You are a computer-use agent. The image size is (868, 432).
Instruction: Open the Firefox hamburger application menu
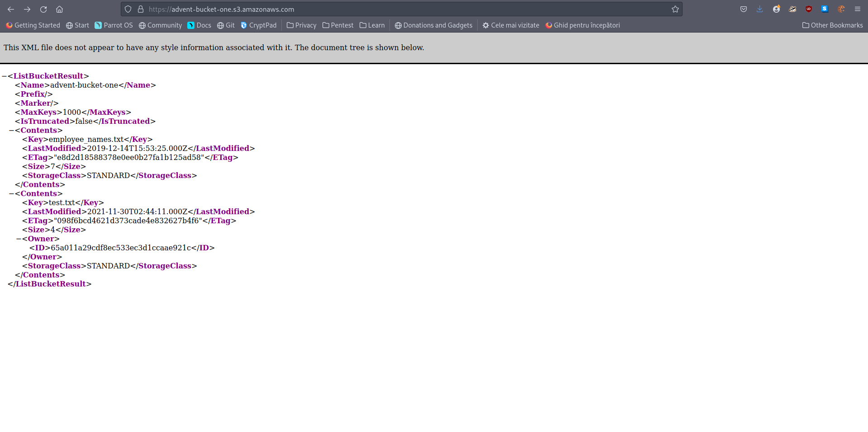(x=857, y=9)
